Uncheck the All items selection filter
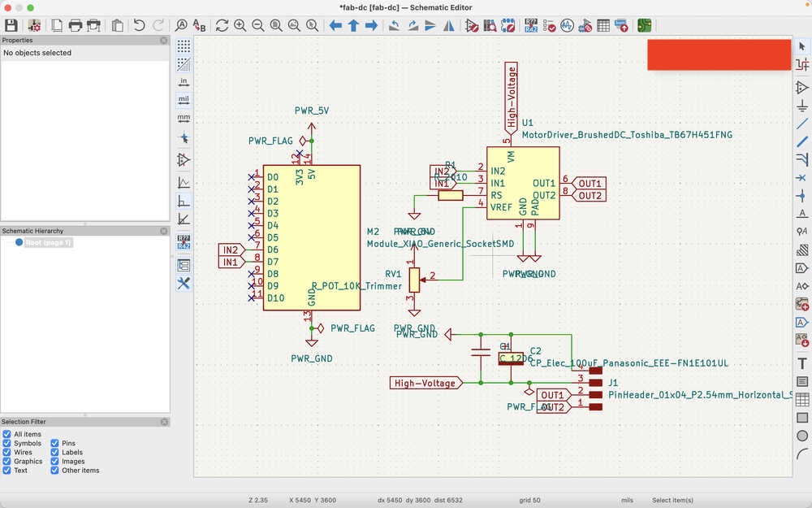Screen dimensions: 812x508 click(x=6, y=435)
